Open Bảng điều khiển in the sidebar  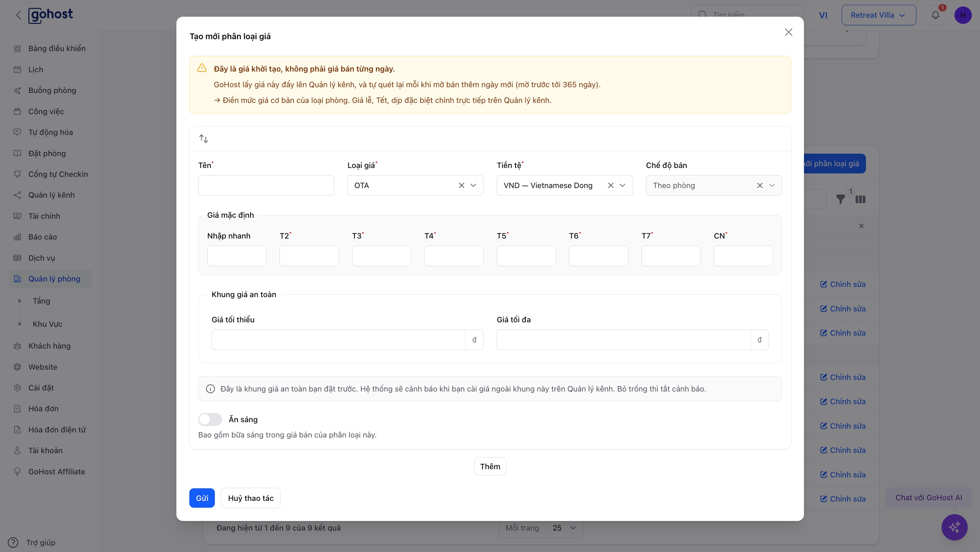50,48
